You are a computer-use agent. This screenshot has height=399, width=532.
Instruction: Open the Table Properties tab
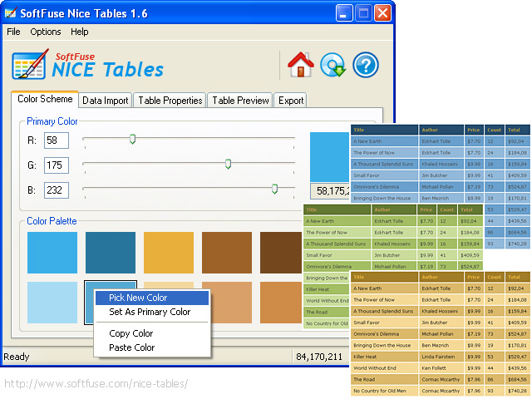[170, 101]
